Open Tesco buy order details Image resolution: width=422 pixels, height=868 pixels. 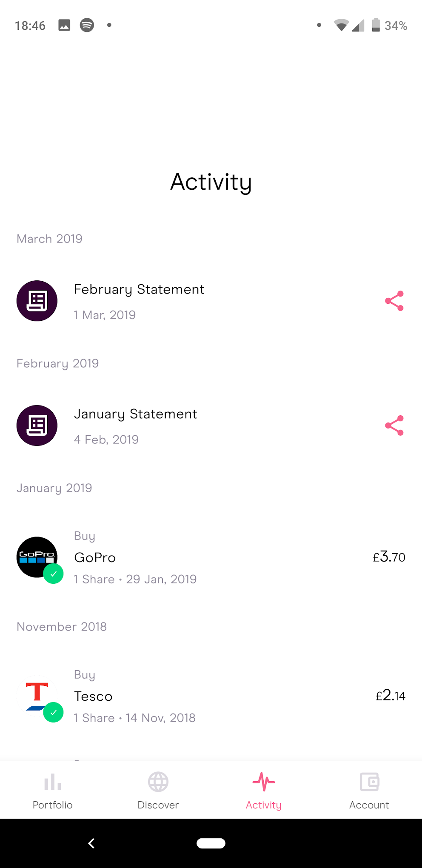coord(211,696)
